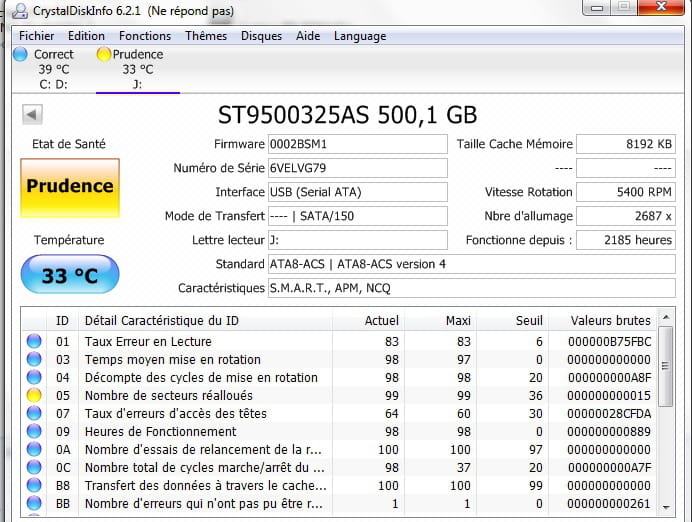The image size is (692, 522).
Task: Click the previous disk arrow button
Action: [x=30, y=115]
